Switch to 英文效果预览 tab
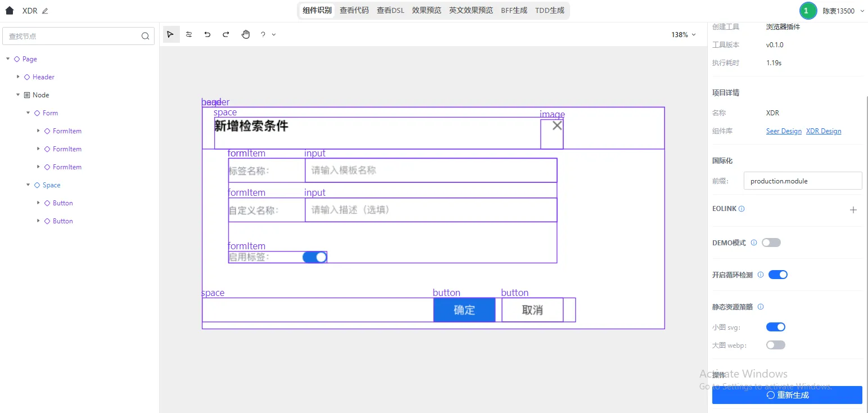The height and width of the screenshot is (413, 868). (x=471, y=10)
